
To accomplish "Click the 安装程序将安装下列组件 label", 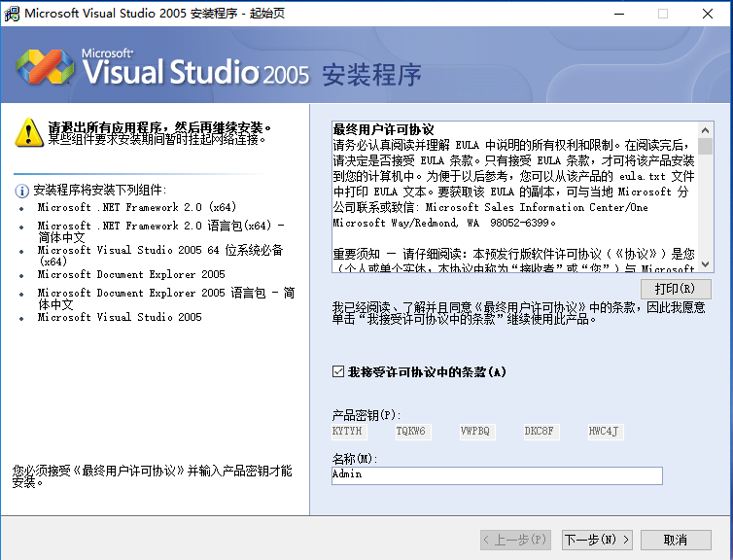I will pyautogui.click(x=99, y=191).
